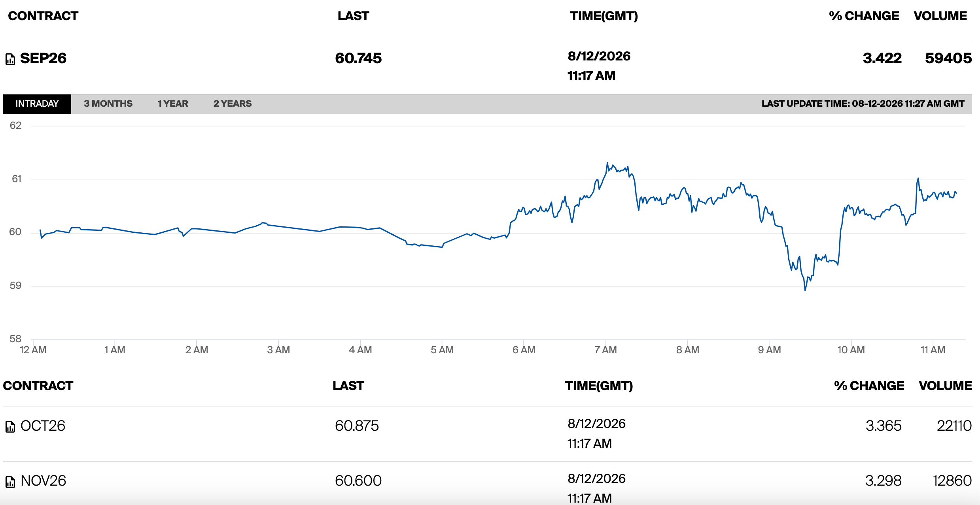980x505 pixels.
Task: Click the SEP26 time 11:17 AM
Action: [x=591, y=76]
